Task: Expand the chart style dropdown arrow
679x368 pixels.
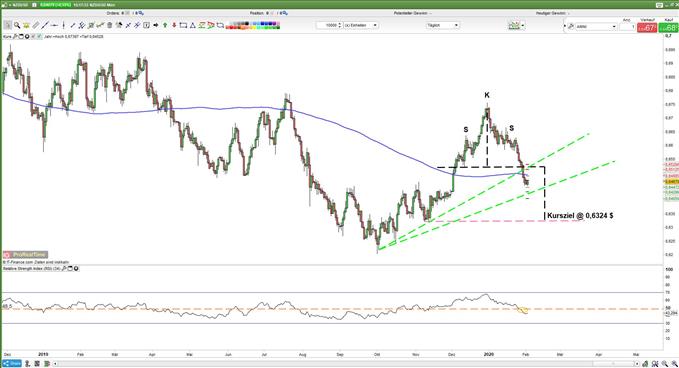Action: pyautogui.click(x=523, y=26)
